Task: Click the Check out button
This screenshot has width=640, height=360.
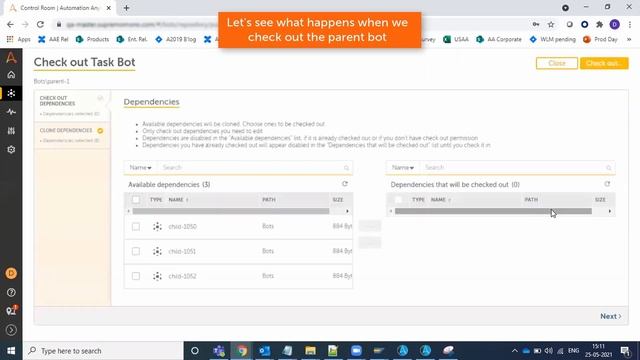Action: tap(604, 63)
